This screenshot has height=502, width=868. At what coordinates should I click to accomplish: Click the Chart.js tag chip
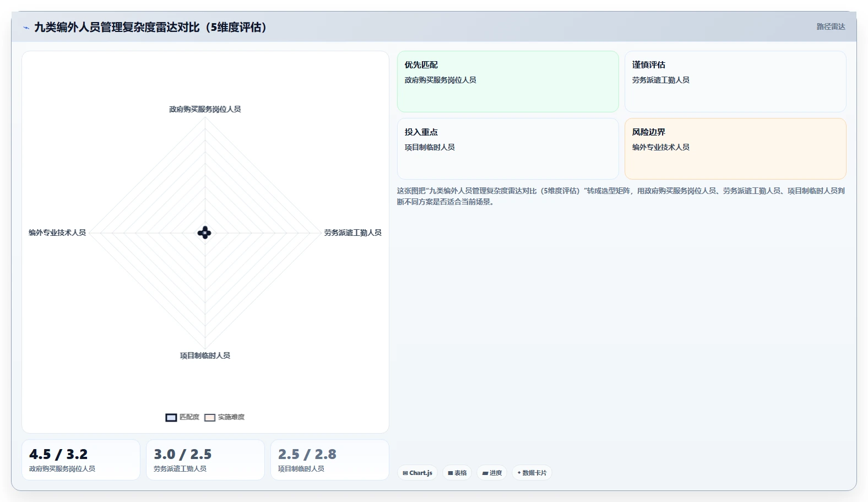(417, 473)
